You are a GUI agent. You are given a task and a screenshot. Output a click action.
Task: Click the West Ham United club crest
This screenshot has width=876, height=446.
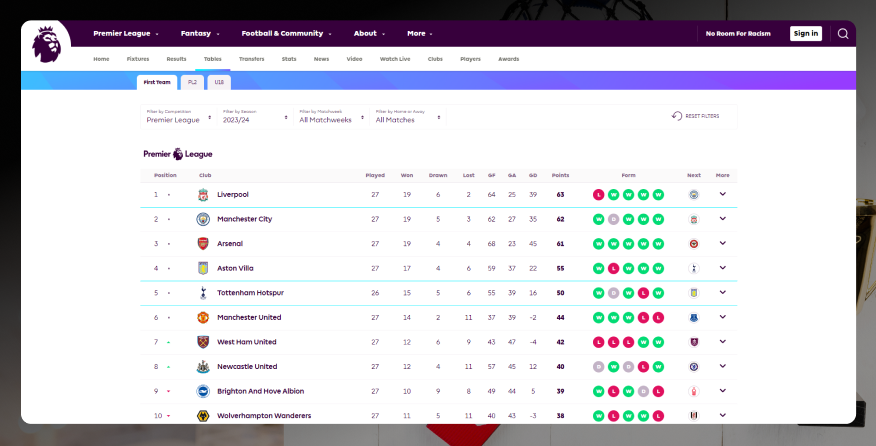[203, 342]
